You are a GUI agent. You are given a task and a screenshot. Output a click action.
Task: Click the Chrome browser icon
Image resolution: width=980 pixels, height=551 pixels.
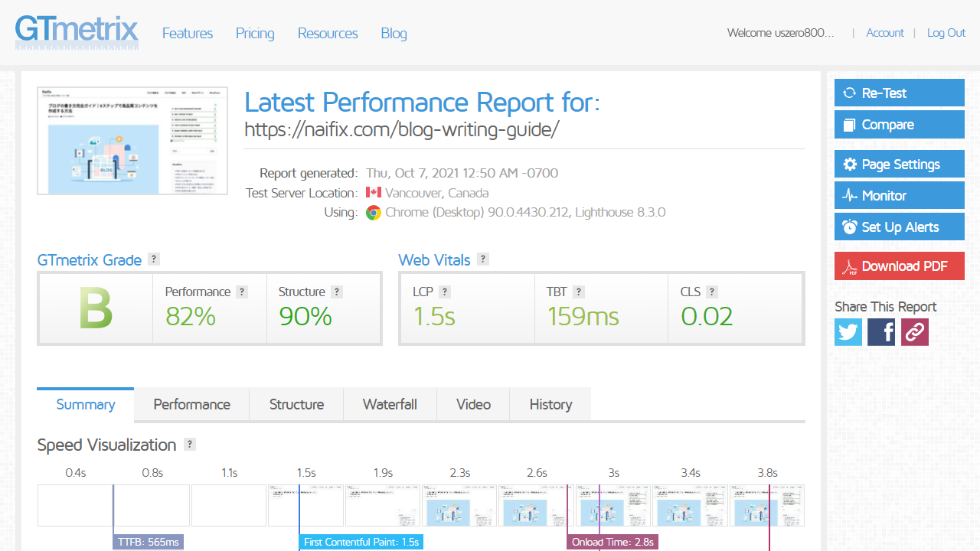pos(374,213)
